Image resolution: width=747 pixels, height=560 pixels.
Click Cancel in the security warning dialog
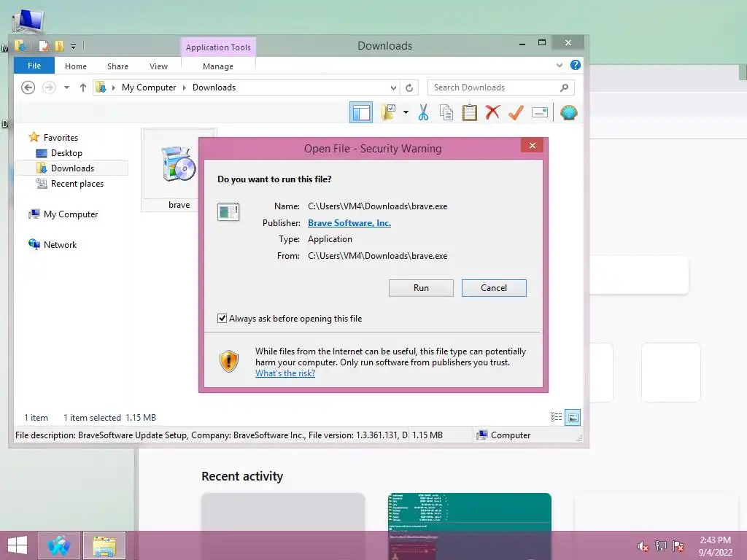(x=494, y=288)
